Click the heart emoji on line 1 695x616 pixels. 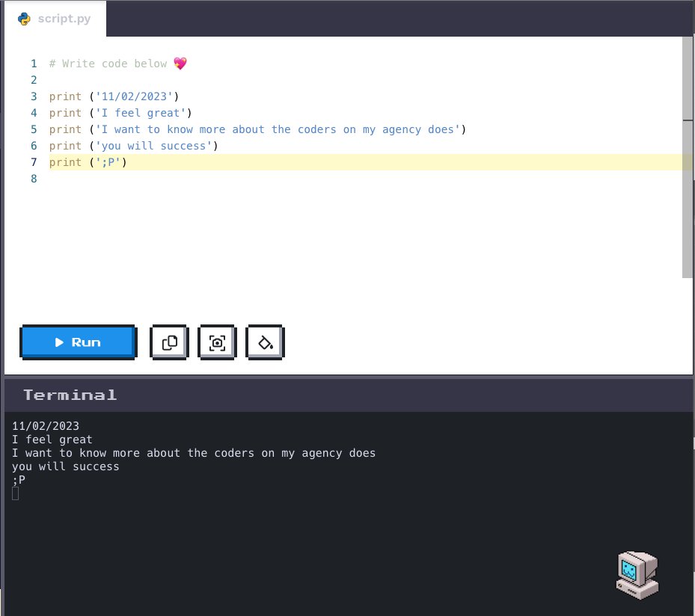point(180,64)
